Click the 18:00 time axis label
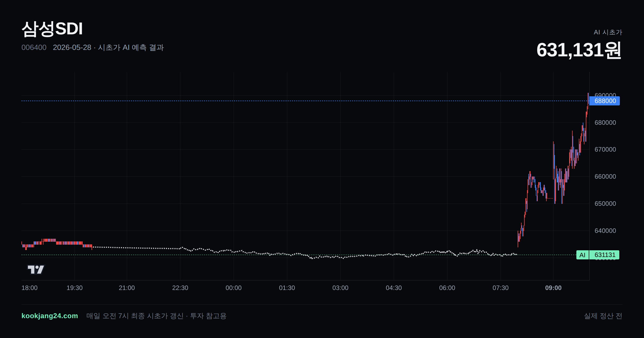This screenshot has height=338, width=644. click(30, 288)
